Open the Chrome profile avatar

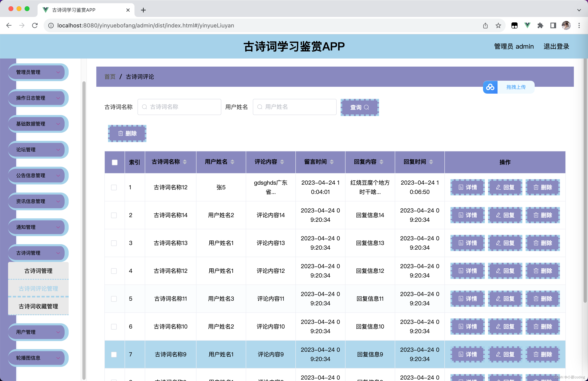coord(566,25)
